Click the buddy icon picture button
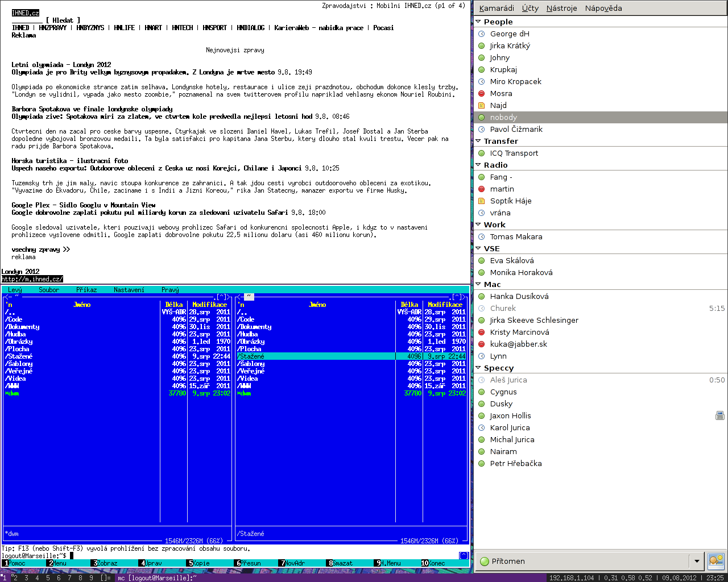 (x=715, y=561)
